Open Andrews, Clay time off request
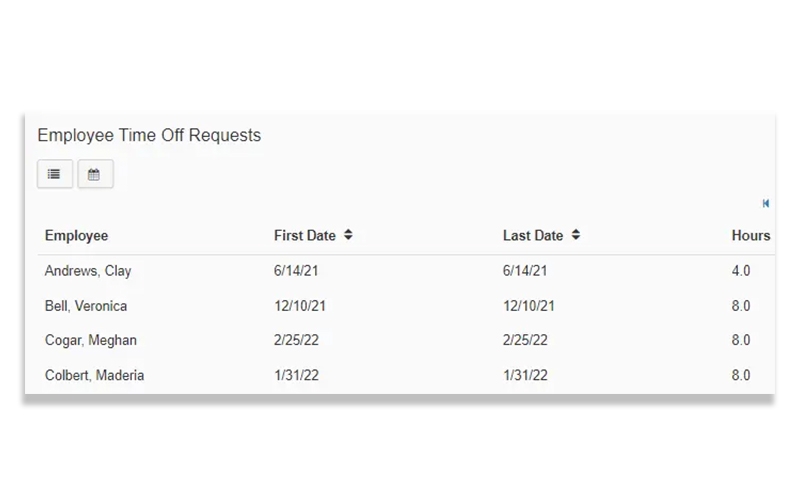 point(88,271)
